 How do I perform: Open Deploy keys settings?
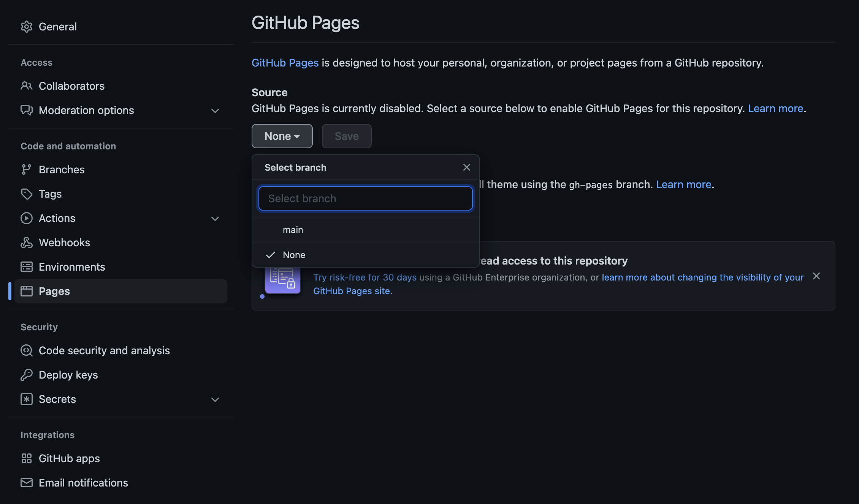point(121,375)
